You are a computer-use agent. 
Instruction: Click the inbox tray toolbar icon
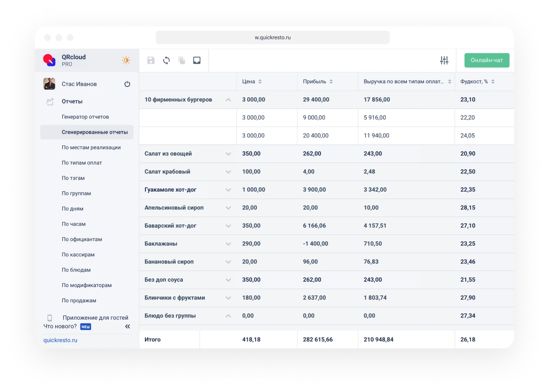click(197, 61)
